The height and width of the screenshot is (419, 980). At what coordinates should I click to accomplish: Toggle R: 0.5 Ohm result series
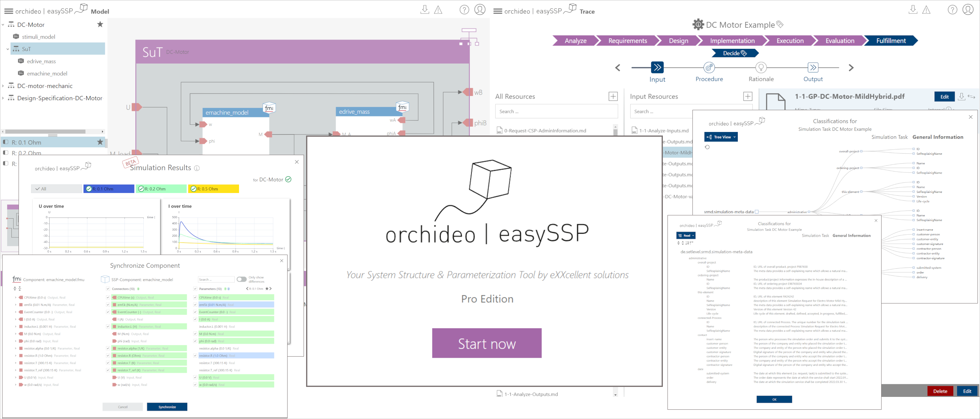pos(214,189)
